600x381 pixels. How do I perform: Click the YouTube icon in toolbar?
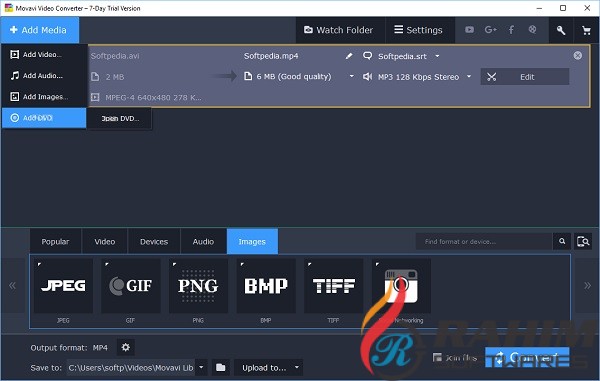(470, 30)
